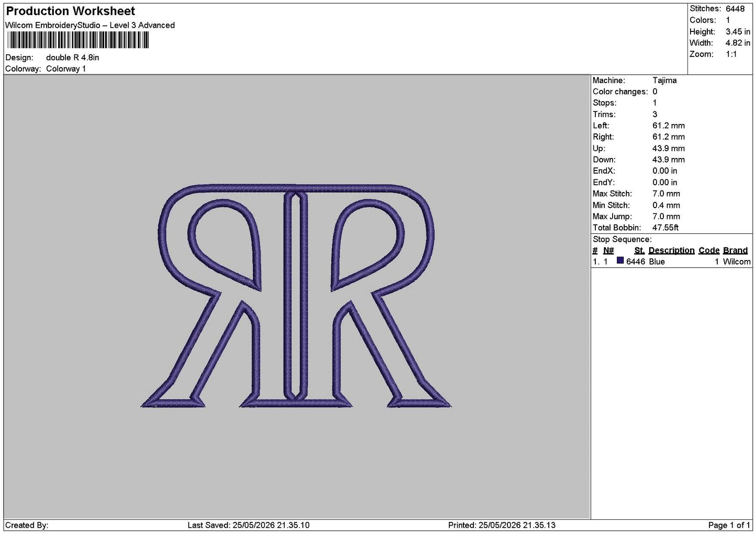Screen dimensions: 756x534
Task: Click the Colors count value 1
Action: click(728, 20)
